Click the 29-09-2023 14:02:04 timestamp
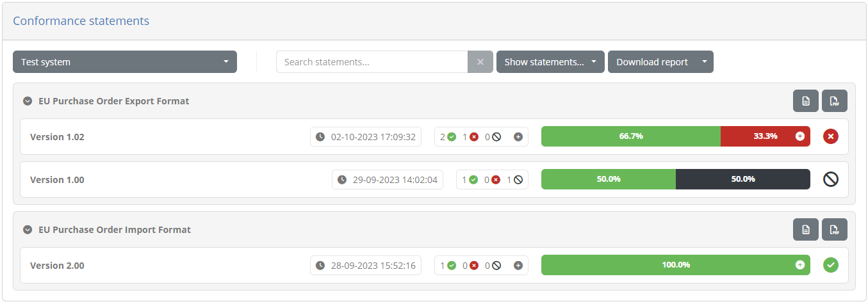This screenshot has width=868, height=304. coord(395,180)
